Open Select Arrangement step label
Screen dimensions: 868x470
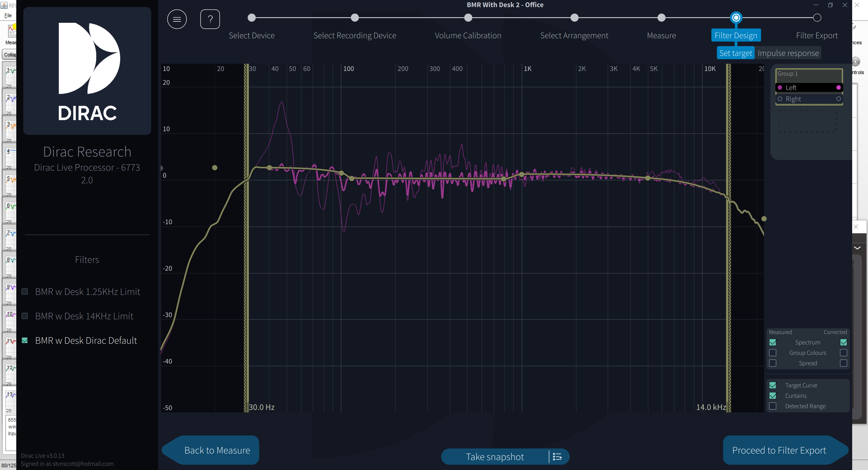coord(574,35)
